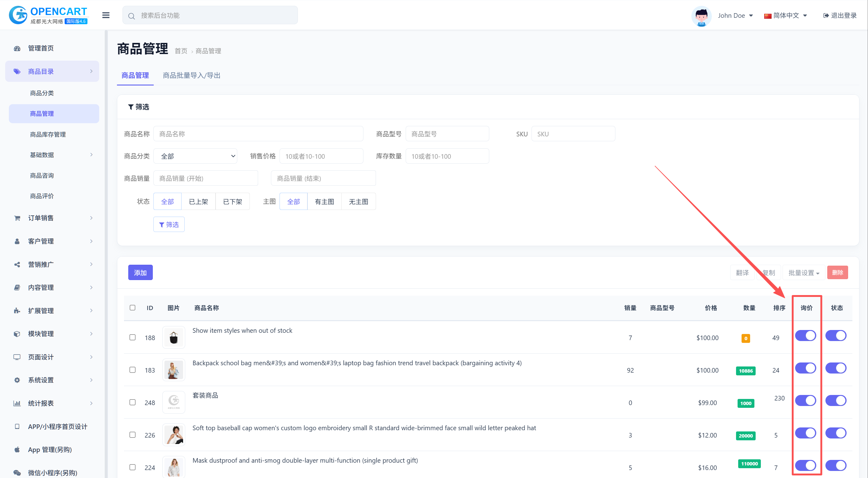Toggle the hamburger sidebar menu icon
868x478 pixels.
pyautogui.click(x=106, y=15)
